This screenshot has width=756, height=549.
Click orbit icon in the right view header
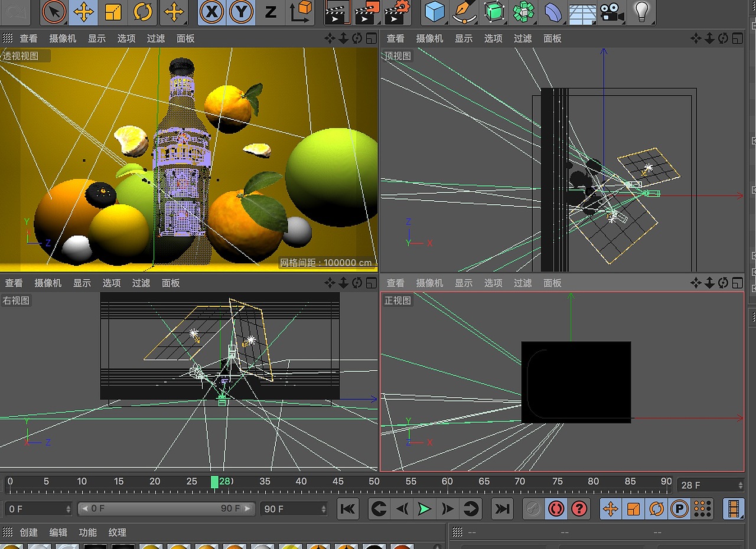[x=357, y=283]
